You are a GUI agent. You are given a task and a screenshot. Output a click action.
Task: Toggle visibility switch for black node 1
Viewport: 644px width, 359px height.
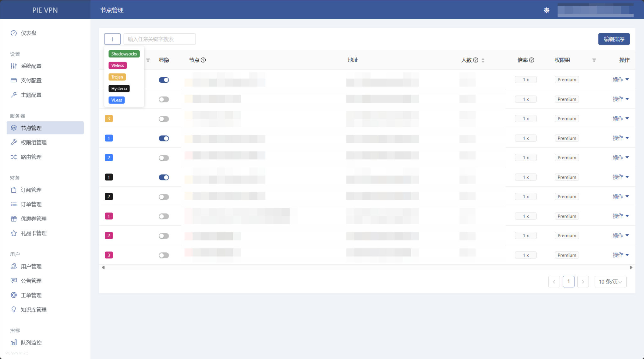tap(164, 177)
